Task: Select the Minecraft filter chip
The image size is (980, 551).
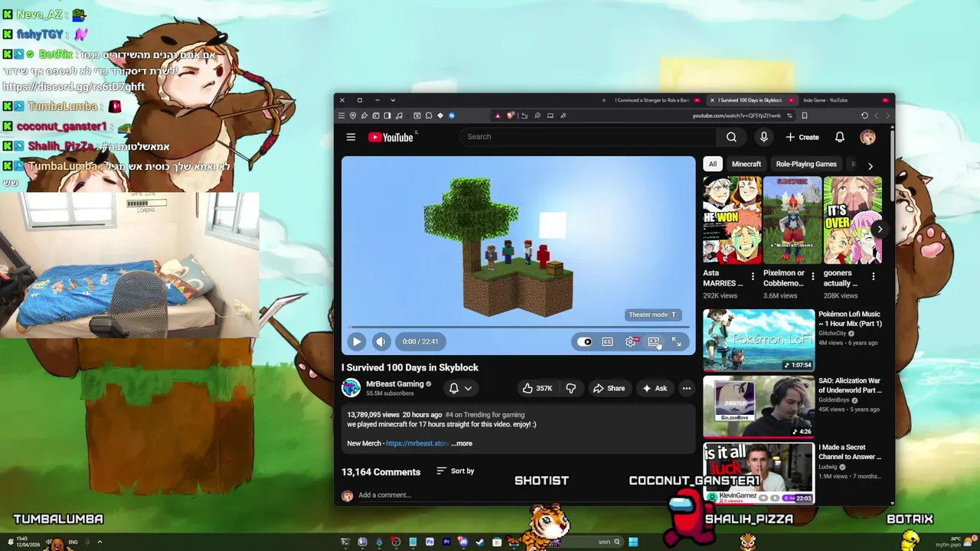Action: [746, 164]
